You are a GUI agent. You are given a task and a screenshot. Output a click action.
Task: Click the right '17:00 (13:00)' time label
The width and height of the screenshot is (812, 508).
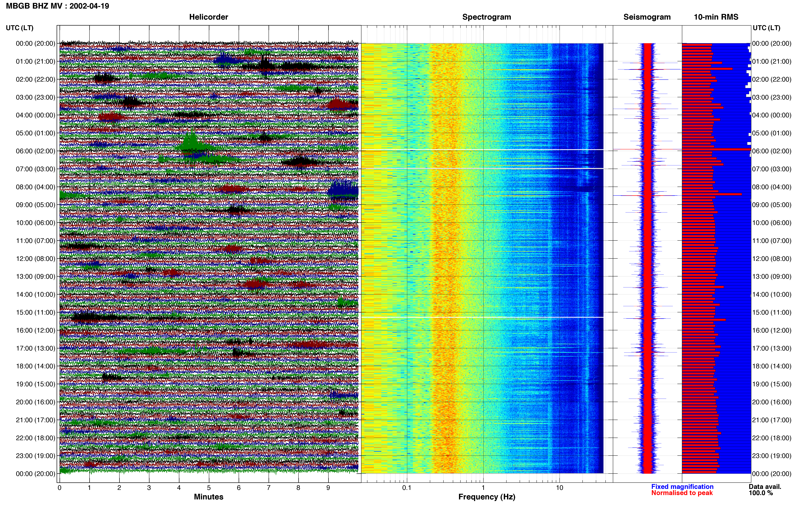[x=772, y=348]
